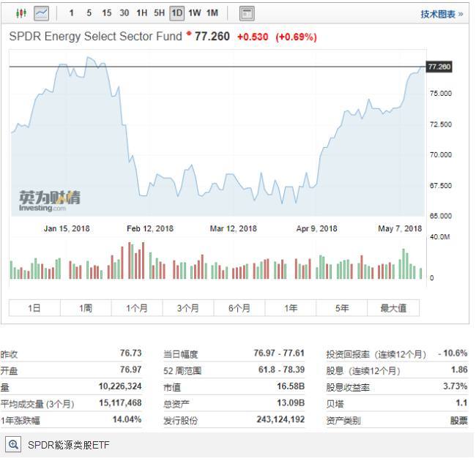Show the 1周 time range
Image resolution: width=476 pixels, height=461 pixels.
click(x=86, y=308)
